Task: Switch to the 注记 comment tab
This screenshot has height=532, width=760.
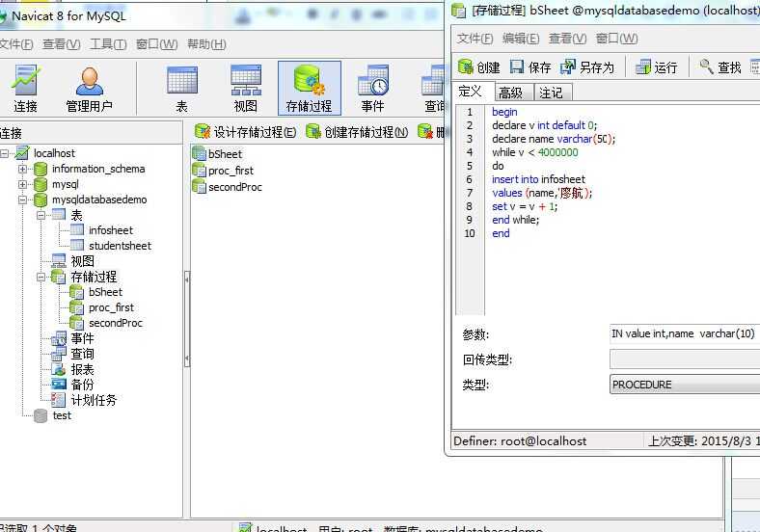Action: [x=552, y=93]
